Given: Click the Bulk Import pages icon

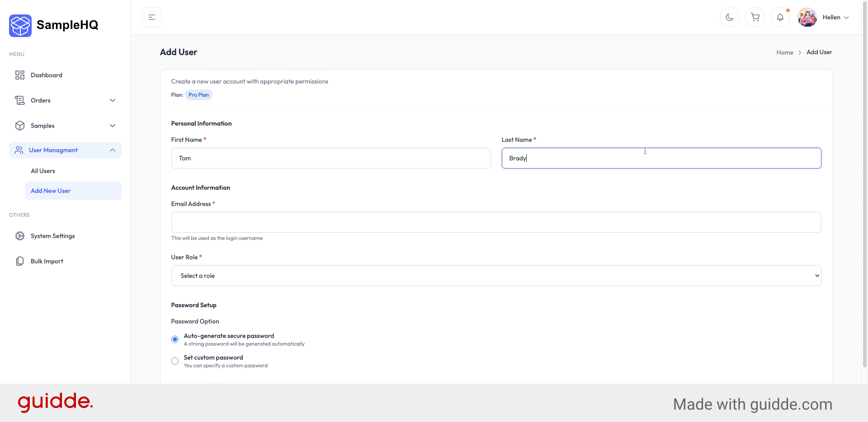Looking at the screenshot, I should 20,261.
